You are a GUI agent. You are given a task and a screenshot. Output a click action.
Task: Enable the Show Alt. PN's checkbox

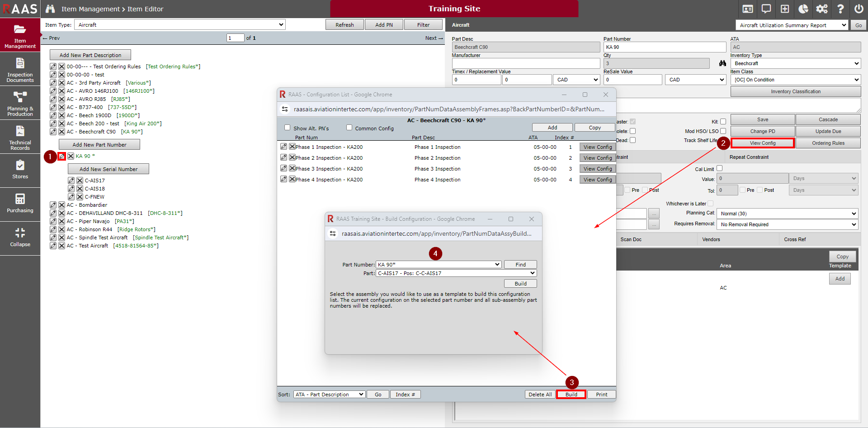pyautogui.click(x=287, y=128)
